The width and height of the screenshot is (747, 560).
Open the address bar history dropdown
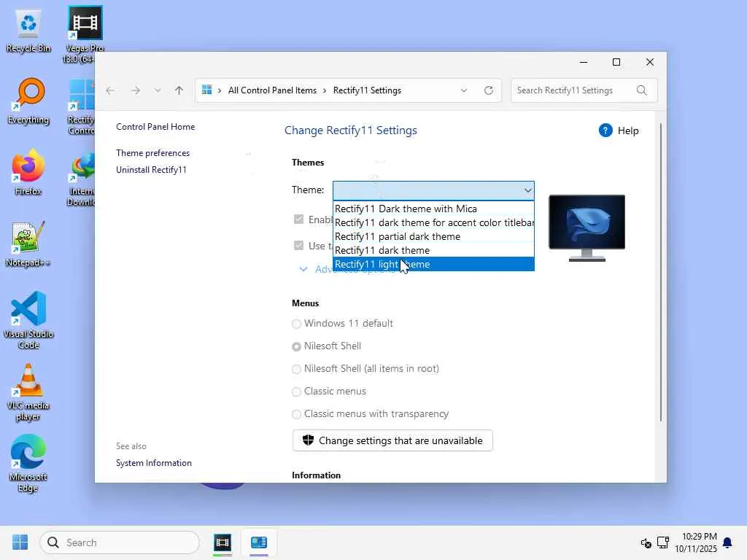(x=463, y=90)
